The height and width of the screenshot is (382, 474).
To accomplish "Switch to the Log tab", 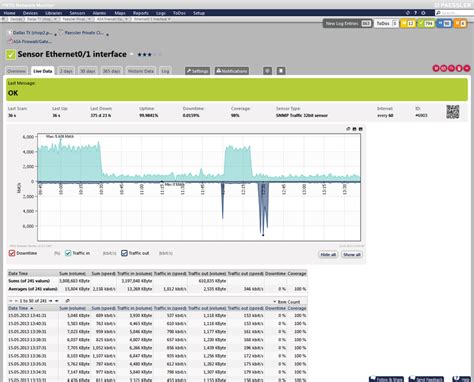I will 165,71.
